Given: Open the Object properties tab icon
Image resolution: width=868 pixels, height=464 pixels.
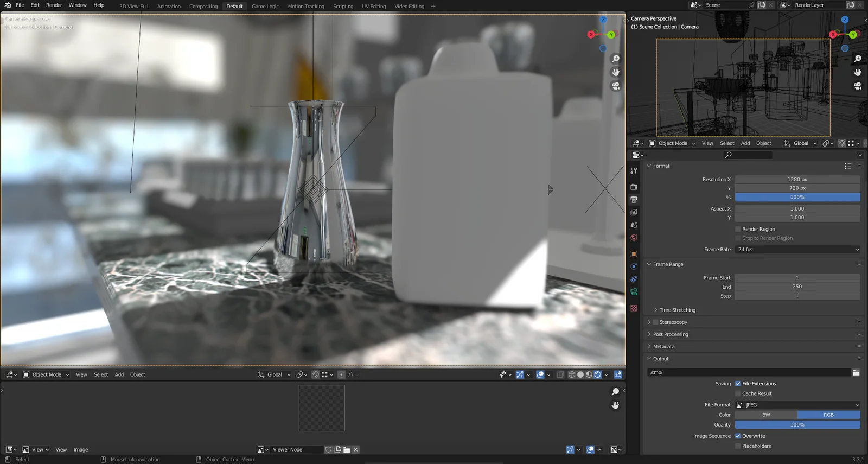Looking at the screenshot, I should (x=634, y=254).
